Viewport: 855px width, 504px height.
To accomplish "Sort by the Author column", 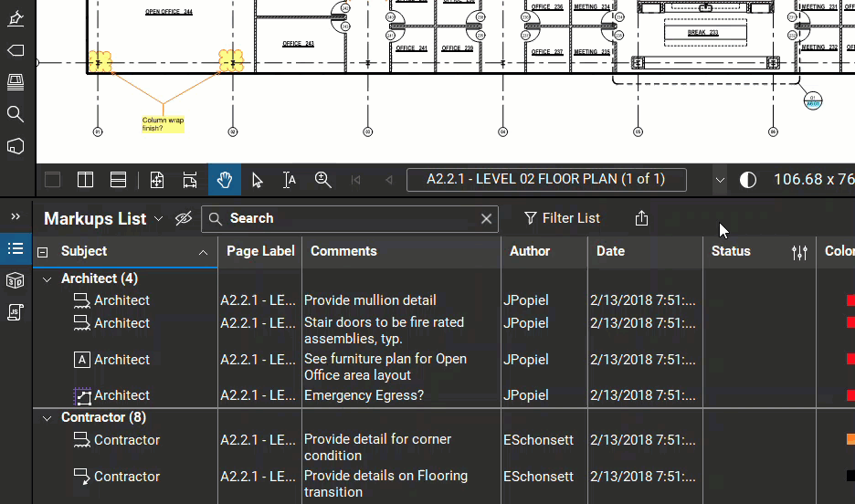I will pos(530,251).
